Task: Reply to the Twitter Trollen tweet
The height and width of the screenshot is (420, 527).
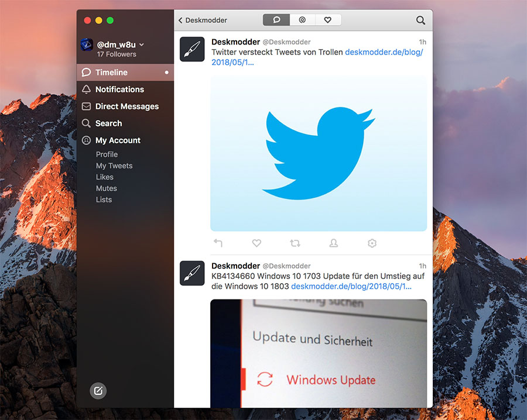Action: [x=218, y=243]
